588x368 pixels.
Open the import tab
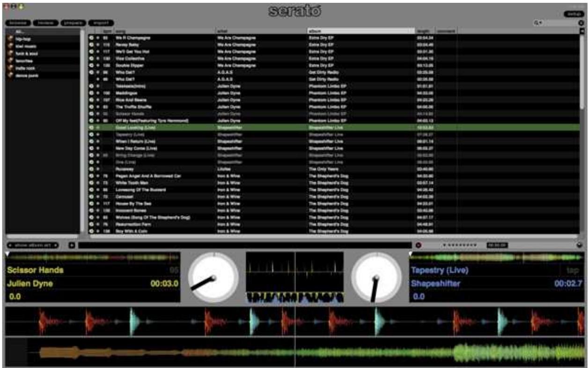(101, 23)
